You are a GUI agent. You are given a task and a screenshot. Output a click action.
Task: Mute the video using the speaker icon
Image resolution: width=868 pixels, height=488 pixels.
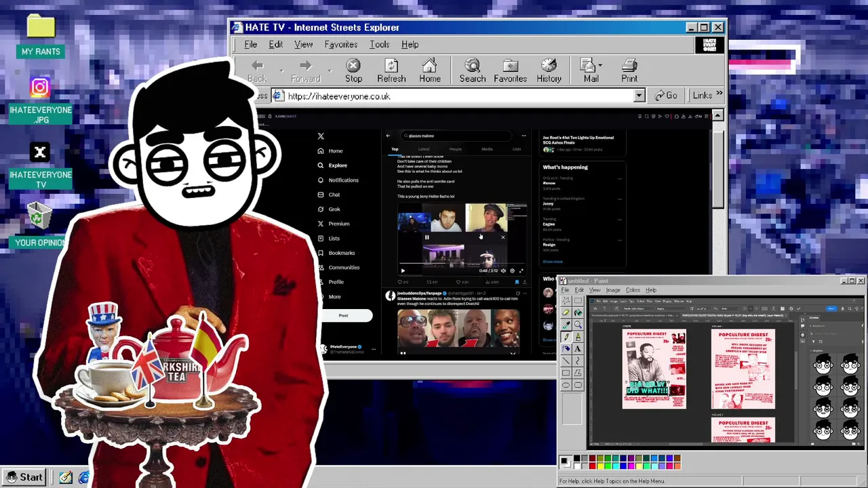pos(503,271)
